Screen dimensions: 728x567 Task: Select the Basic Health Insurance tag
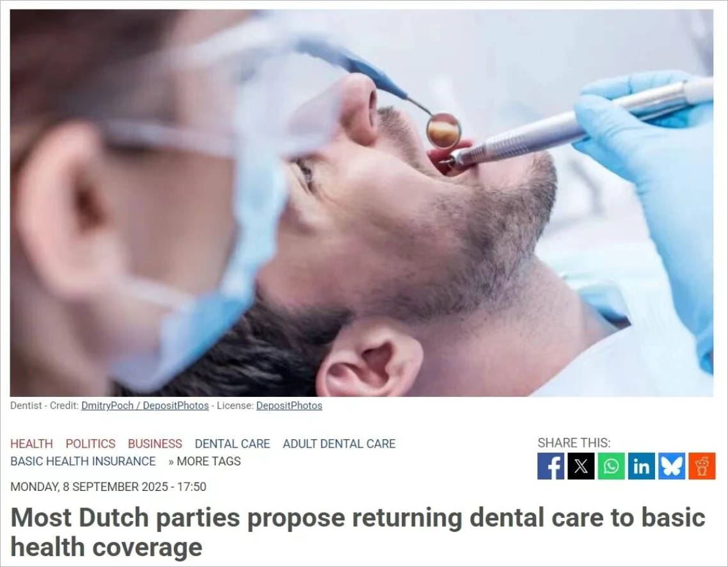click(83, 462)
